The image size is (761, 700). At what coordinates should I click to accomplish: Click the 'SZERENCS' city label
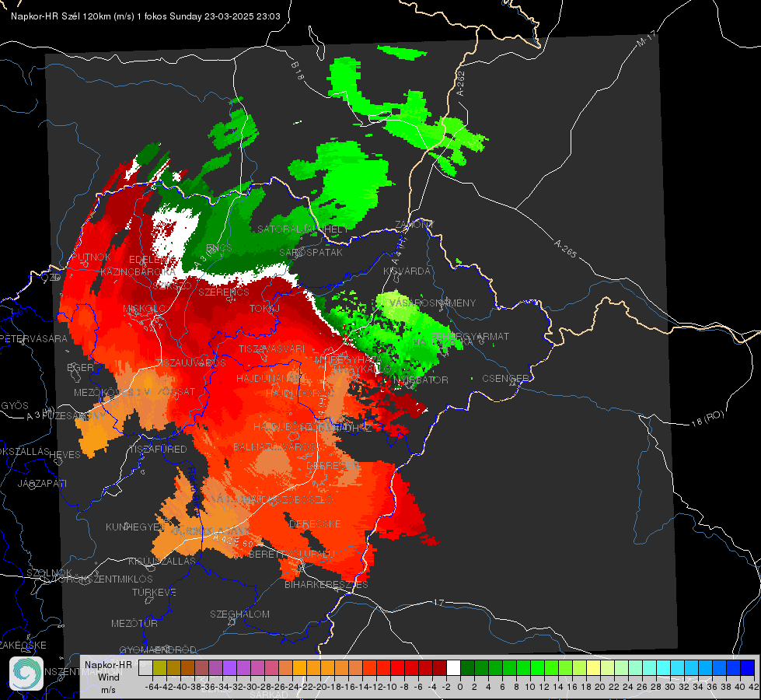(x=224, y=292)
